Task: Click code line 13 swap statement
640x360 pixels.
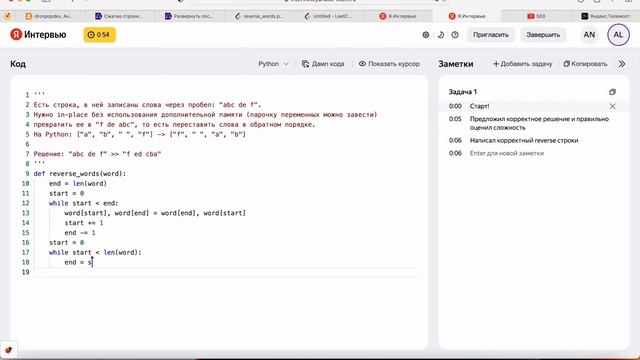Action: [x=155, y=213]
